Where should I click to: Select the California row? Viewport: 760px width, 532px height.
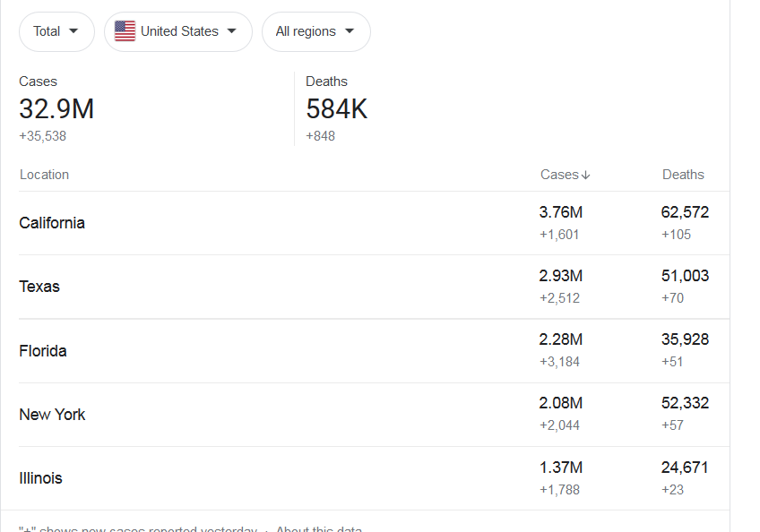coord(374,223)
